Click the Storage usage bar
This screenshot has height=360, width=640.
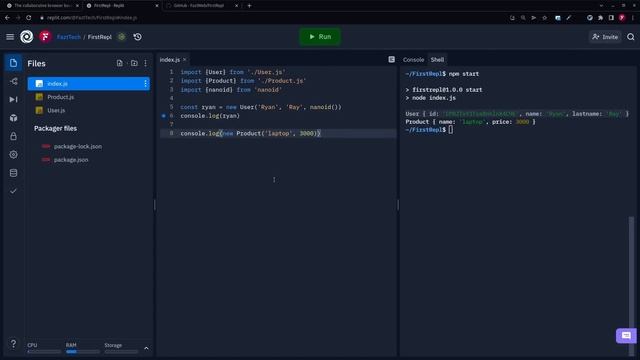tap(121, 351)
